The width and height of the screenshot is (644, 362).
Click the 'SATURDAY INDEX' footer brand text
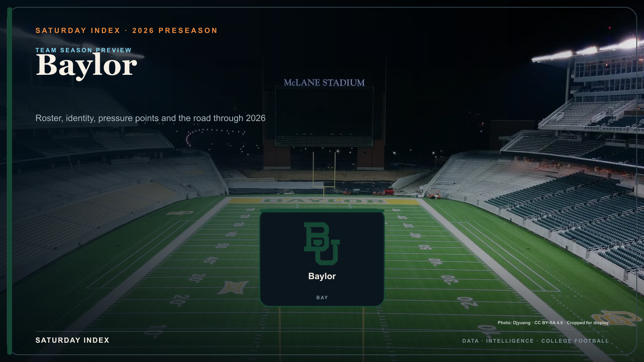point(72,340)
